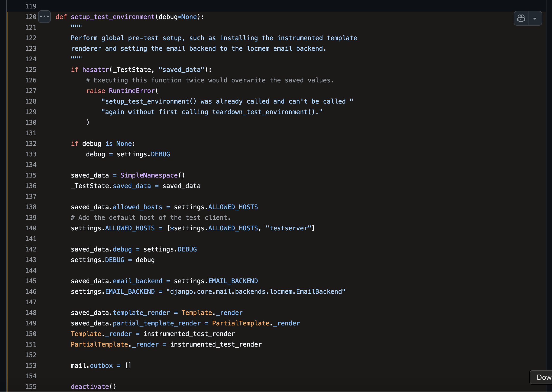Select line number 125
The height and width of the screenshot is (392, 552).
point(30,69)
